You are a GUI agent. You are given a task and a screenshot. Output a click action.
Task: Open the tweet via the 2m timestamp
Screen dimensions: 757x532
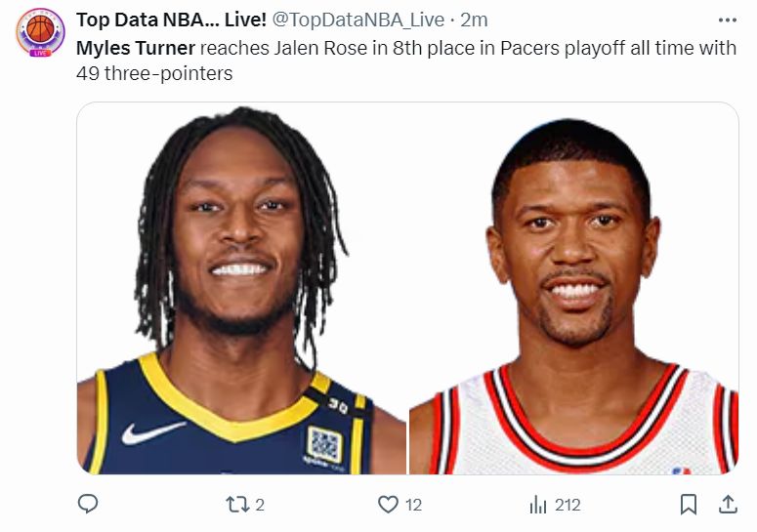pyautogui.click(x=475, y=20)
